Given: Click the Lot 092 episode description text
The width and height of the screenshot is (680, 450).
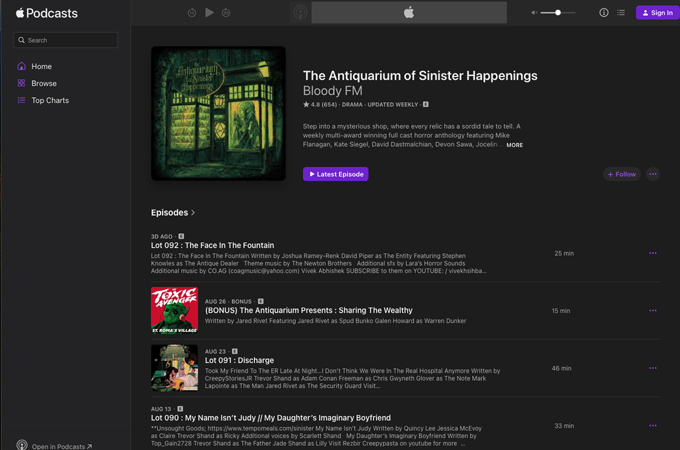Looking at the screenshot, I should pyautogui.click(x=319, y=263).
